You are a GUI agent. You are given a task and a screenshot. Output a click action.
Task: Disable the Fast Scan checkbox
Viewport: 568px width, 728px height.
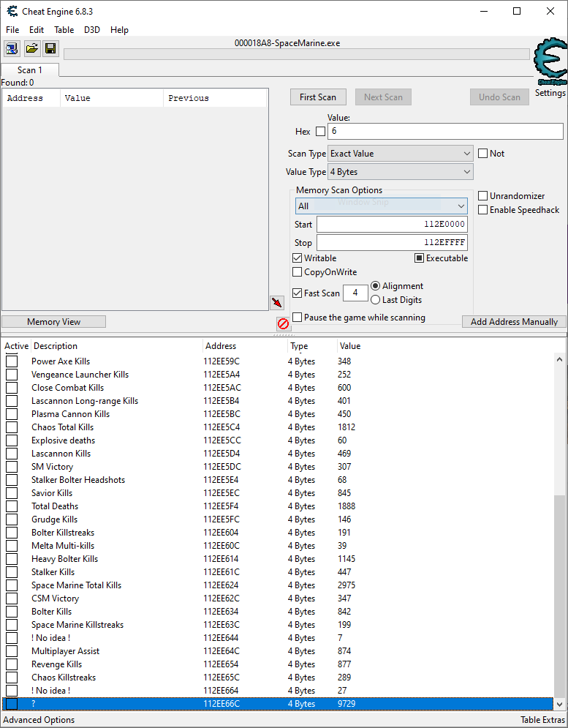pyautogui.click(x=298, y=293)
